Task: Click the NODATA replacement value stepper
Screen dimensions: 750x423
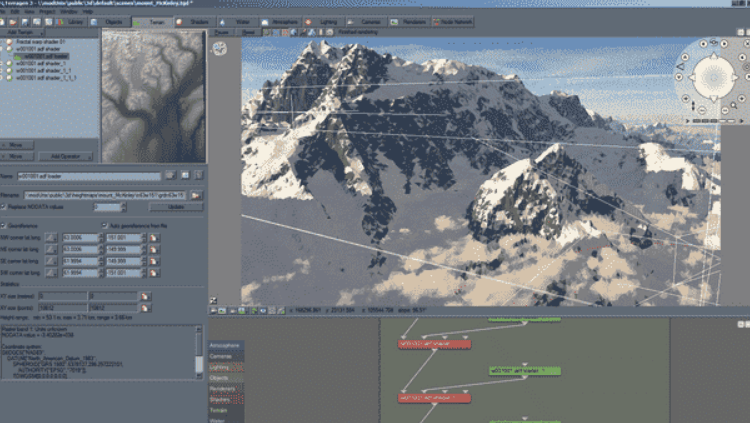Action: [x=124, y=207]
